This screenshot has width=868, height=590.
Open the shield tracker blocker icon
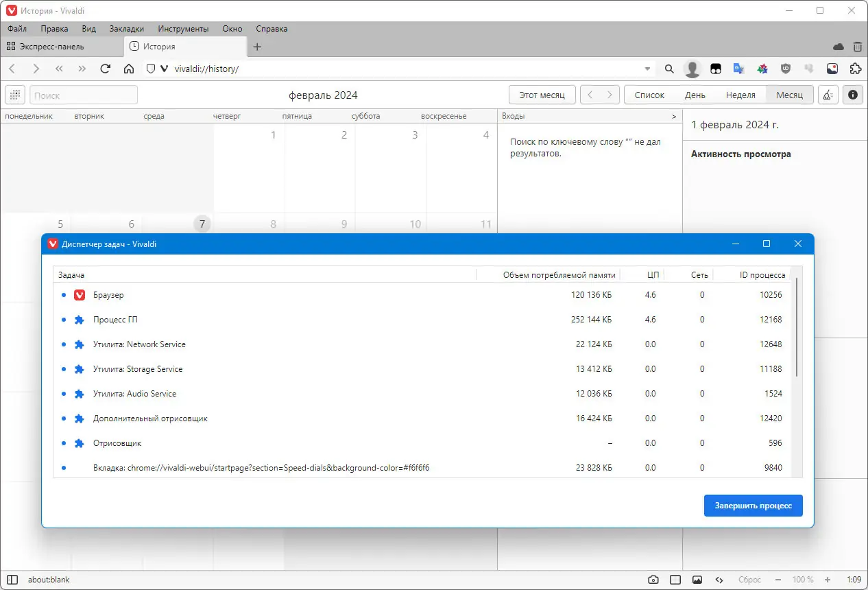[x=151, y=69]
